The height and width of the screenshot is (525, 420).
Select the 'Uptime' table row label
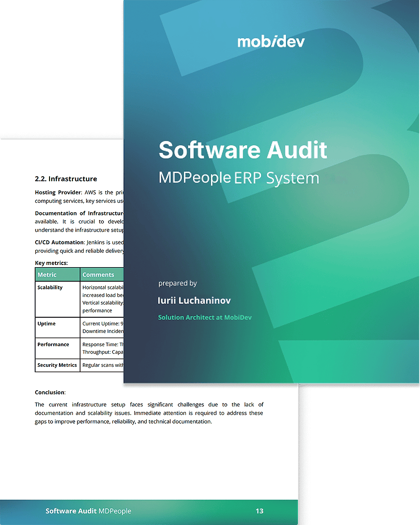pos(46,324)
